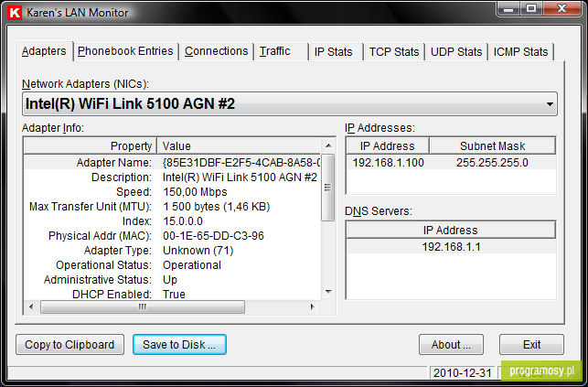Select the 192.168.1.1 DNS server entry
This screenshot has width=588, height=387.
(451, 246)
